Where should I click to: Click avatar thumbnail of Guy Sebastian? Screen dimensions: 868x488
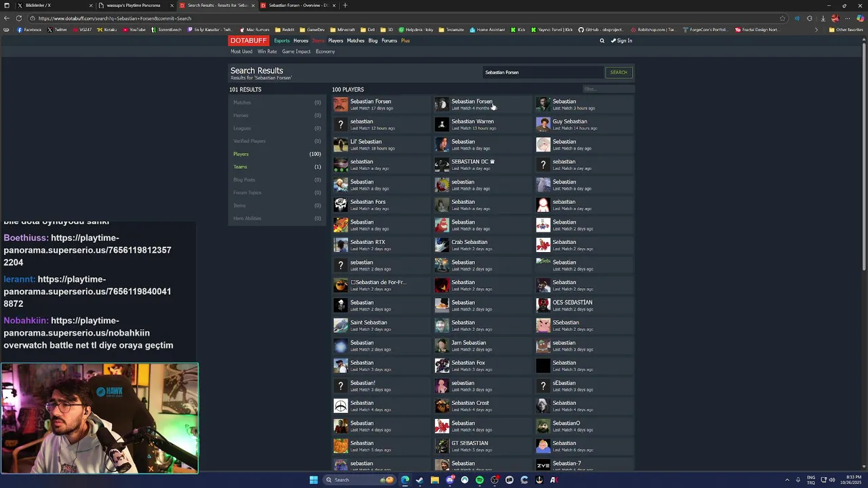click(543, 124)
